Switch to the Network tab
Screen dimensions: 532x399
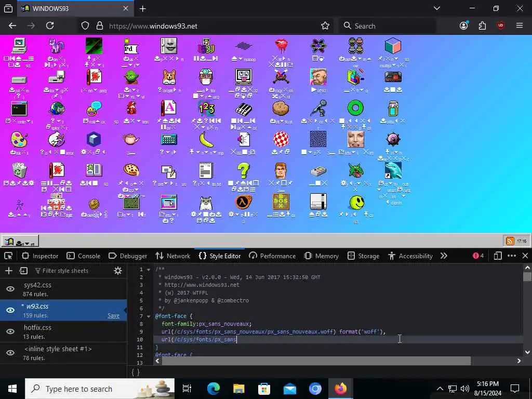(173, 256)
